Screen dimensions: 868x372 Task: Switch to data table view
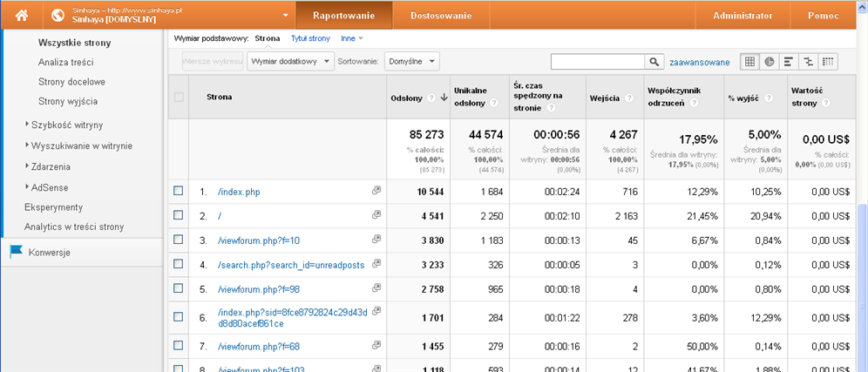pyautogui.click(x=749, y=62)
